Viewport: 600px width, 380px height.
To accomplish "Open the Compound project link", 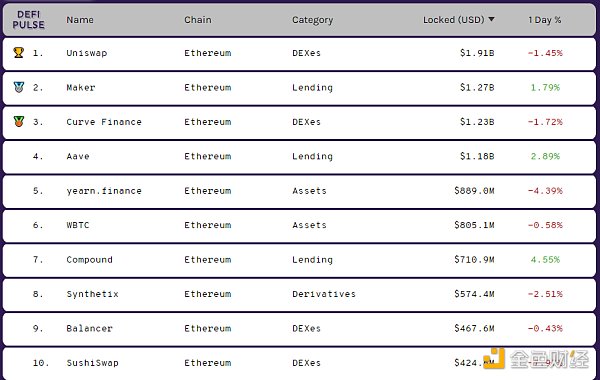I will (89, 260).
